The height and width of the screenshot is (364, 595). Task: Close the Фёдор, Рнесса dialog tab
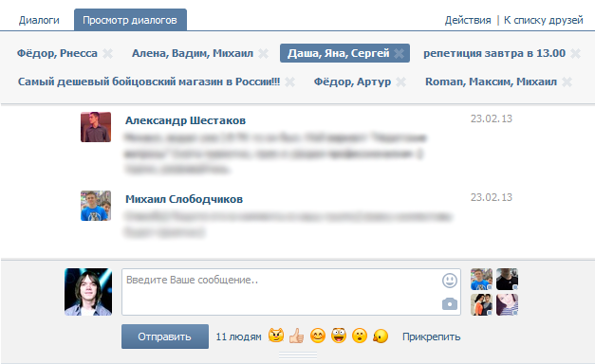[108, 53]
